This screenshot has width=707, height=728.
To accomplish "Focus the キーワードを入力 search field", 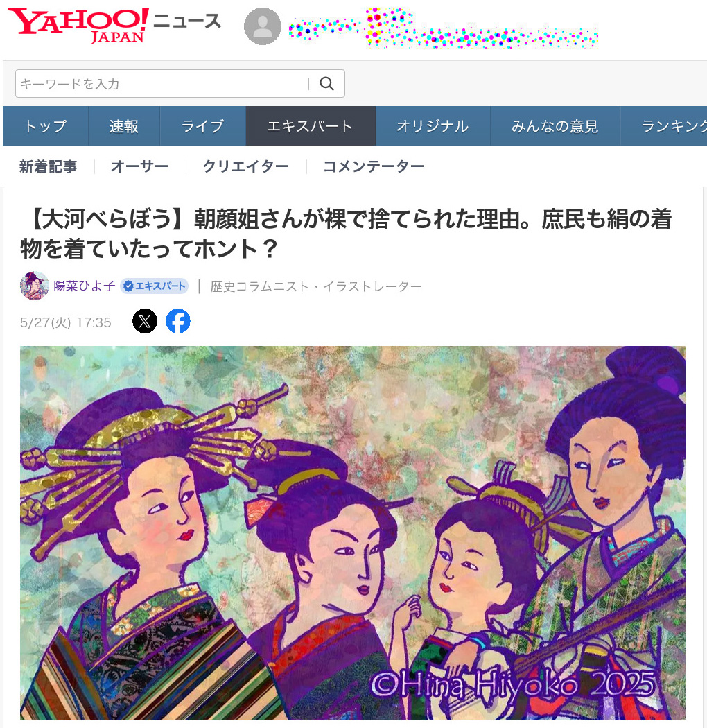I will pyautogui.click(x=162, y=84).
